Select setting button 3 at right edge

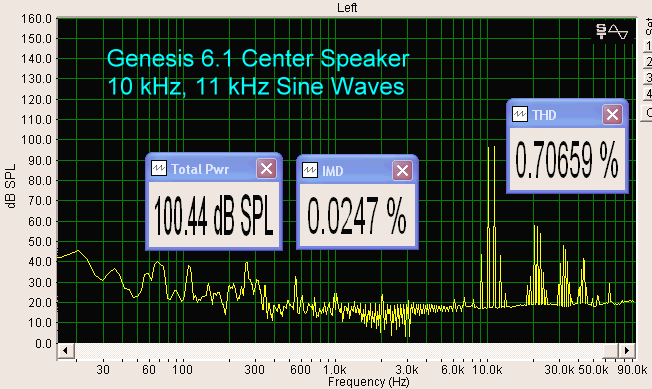point(648,78)
